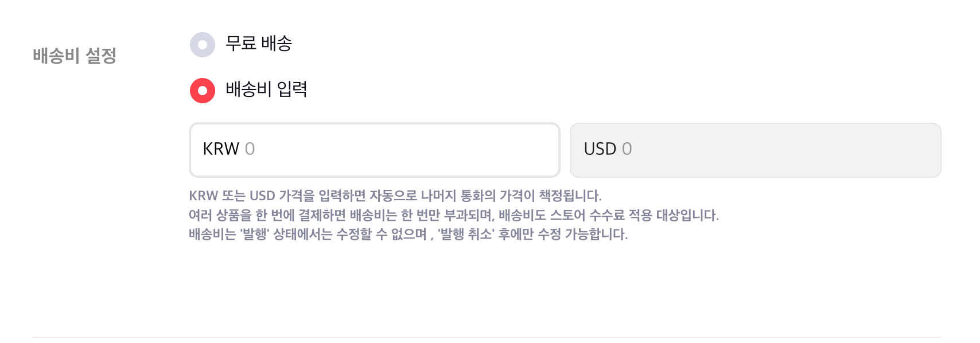Click inside the KRW field placeholder 0
Viewport: 980px width, 343px height.
(251, 149)
